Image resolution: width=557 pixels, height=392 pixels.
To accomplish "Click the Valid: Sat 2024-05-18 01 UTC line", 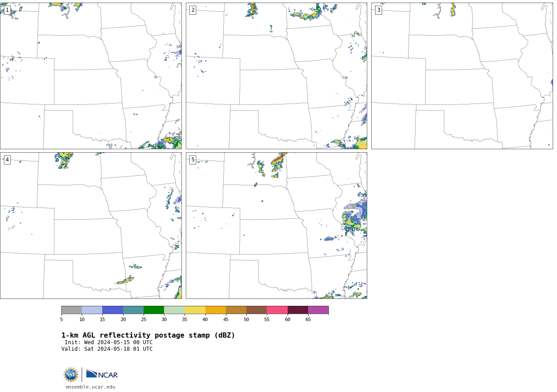I will tap(107, 349).
